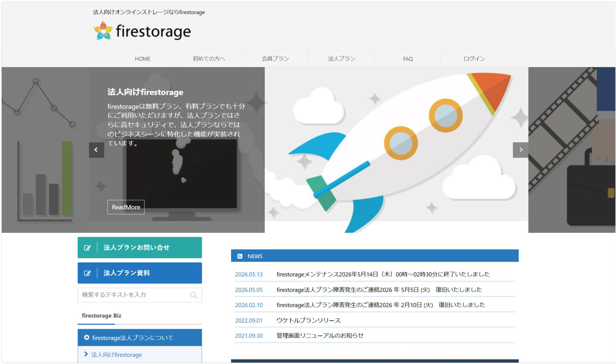This screenshot has height=364, width=616.
Task: Click the firestorage logo in the header
Action: click(x=142, y=31)
